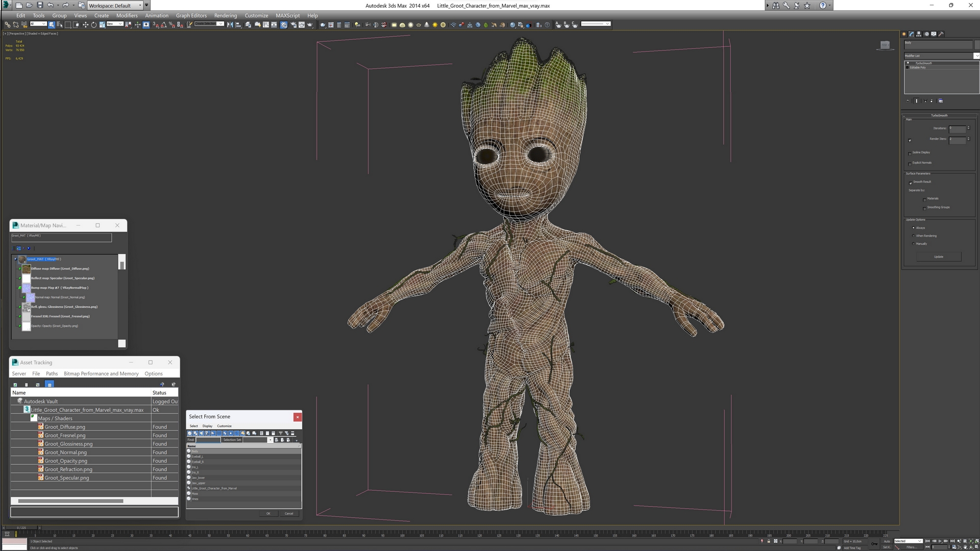This screenshot has height=551, width=980.
Task: Open the reference coordinate View dropdown
Action: 114,24
